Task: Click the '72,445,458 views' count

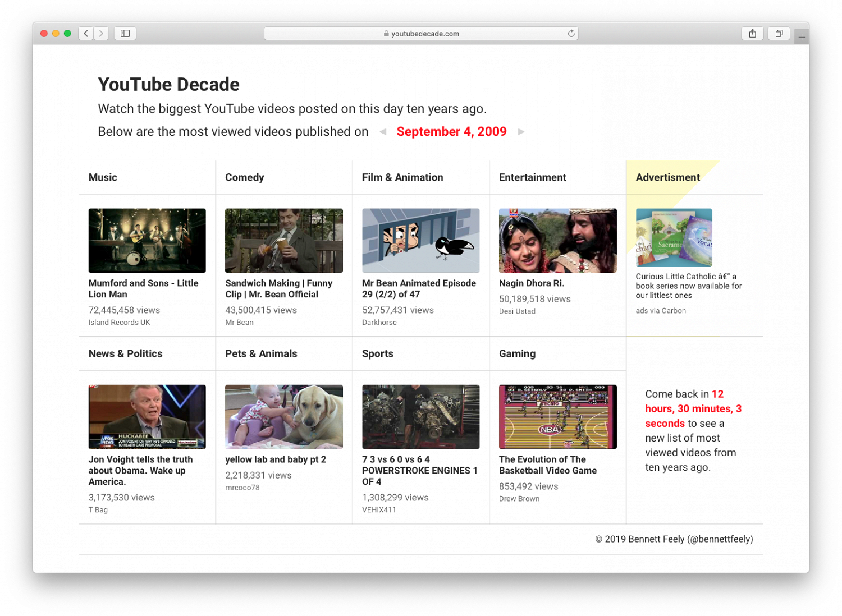Action: point(124,310)
